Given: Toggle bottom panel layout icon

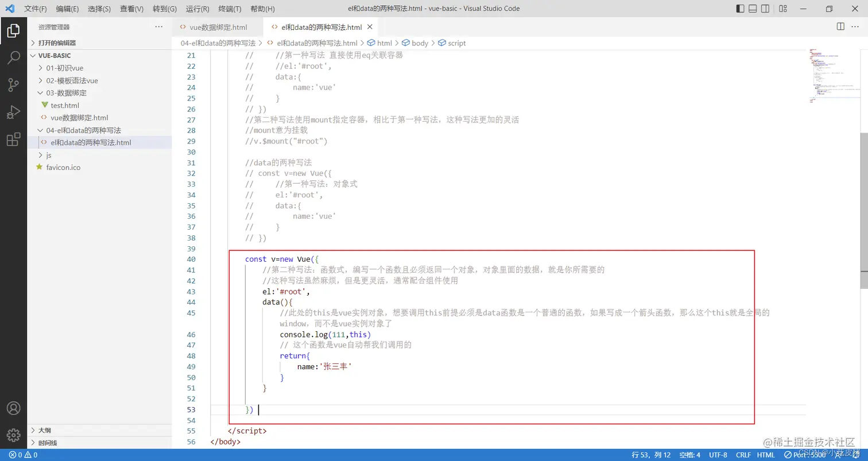Looking at the screenshot, I should coord(753,9).
